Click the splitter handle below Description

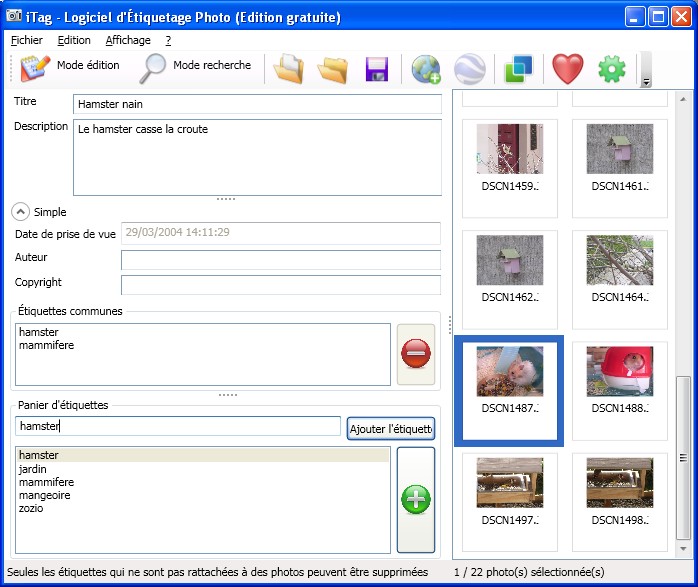pyautogui.click(x=226, y=198)
